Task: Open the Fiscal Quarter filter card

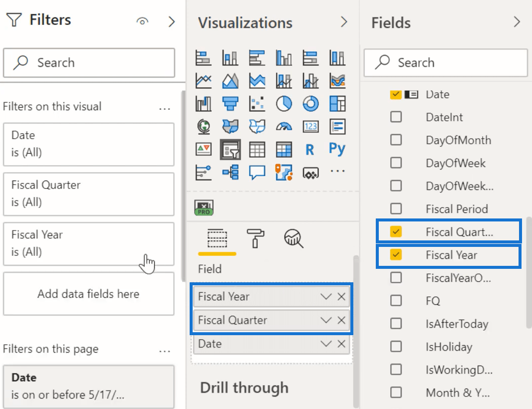Action: point(88,194)
